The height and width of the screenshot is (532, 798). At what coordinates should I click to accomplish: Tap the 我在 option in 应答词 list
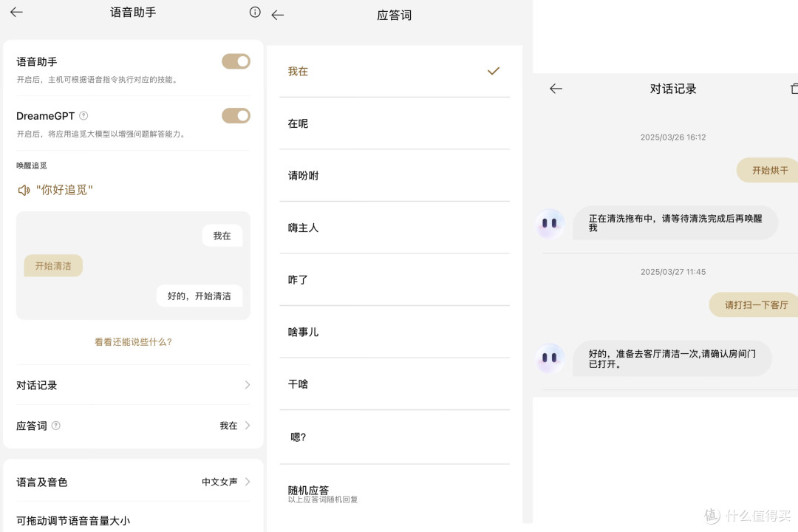coord(395,71)
